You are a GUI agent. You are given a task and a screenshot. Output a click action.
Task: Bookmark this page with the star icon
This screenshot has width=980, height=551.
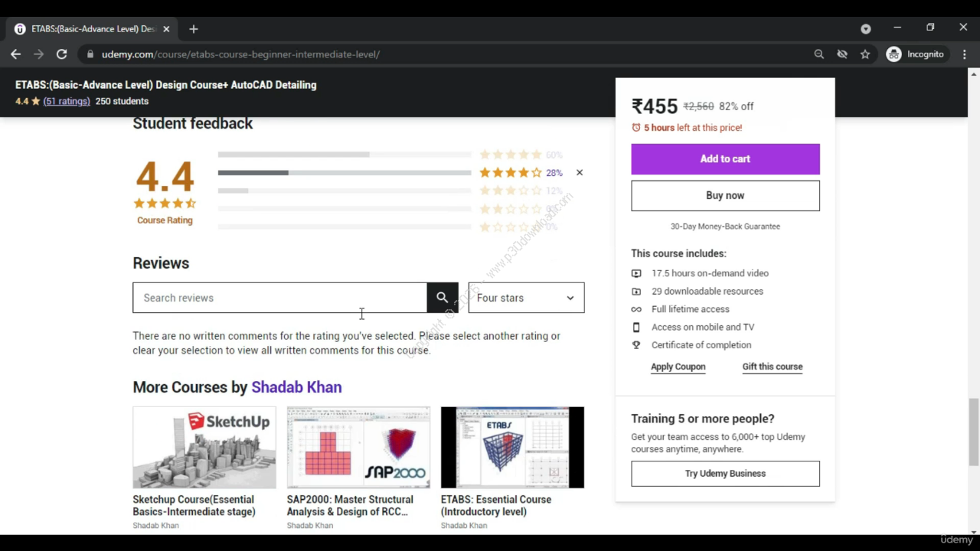click(x=865, y=54)
